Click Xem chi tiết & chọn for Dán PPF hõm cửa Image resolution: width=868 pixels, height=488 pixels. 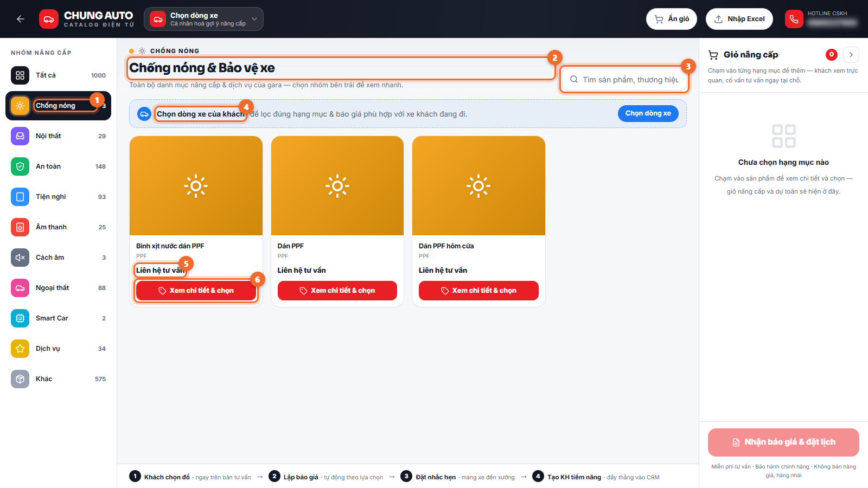point(478,291)
